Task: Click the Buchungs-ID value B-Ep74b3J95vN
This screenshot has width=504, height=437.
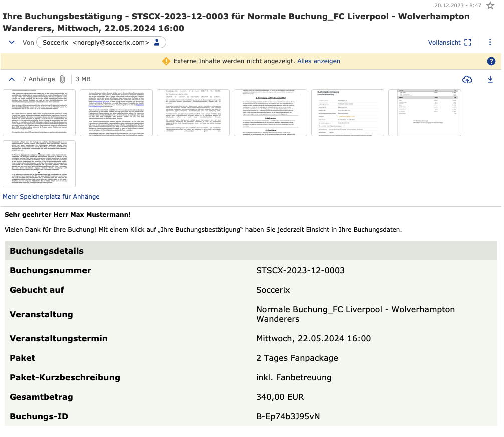Action: click(288, 416)
